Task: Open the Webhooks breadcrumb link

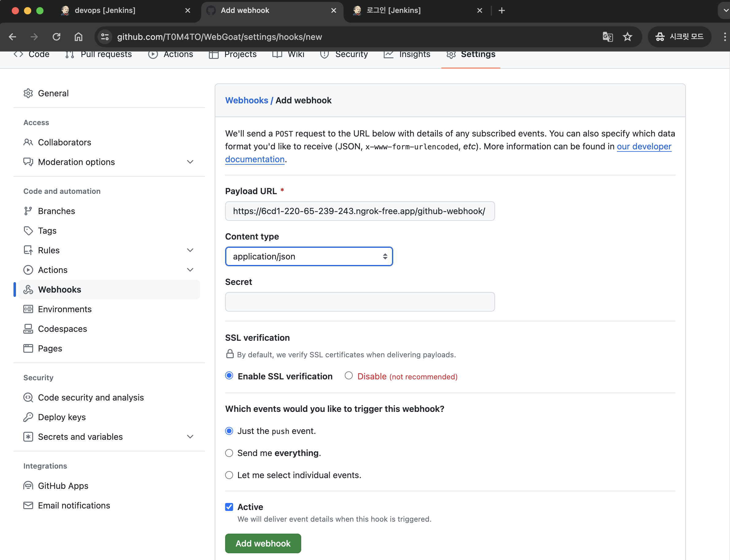Action: pos(246,100)
